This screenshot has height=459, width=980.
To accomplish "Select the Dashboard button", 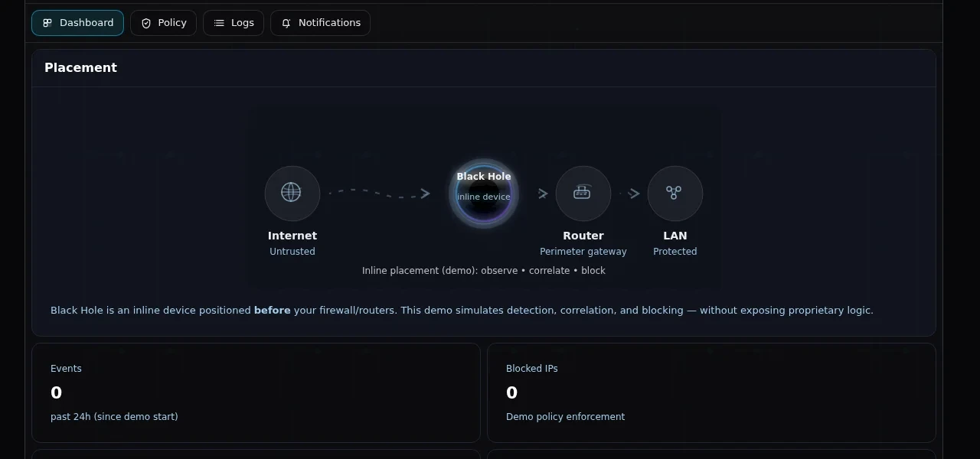I will (x=77, y=23).
